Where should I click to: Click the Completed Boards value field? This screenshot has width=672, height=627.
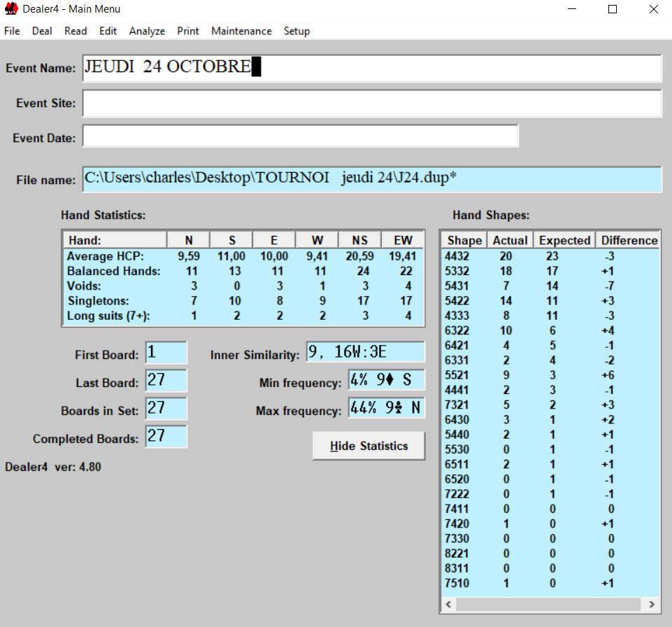[166, 436]
